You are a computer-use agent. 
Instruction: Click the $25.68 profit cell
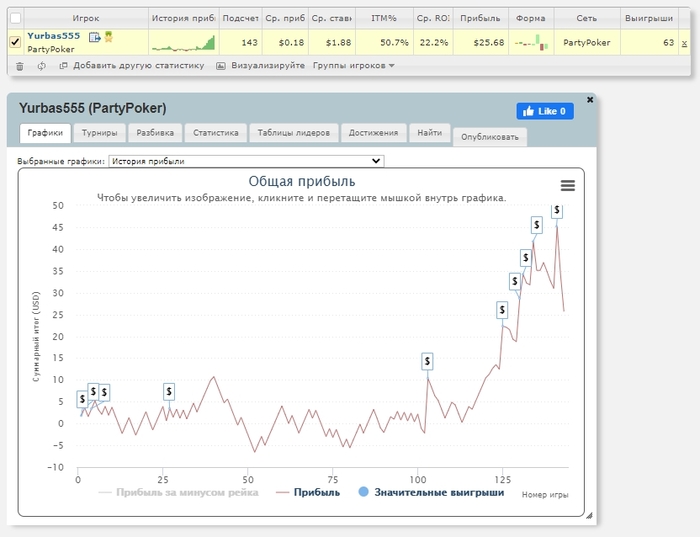point(481,43)
